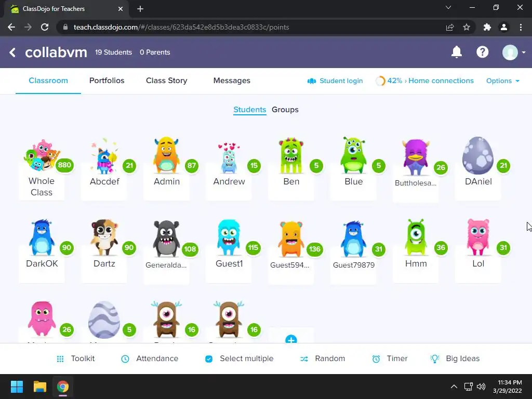Screen dimensions: 532x399
Task: Select Guest1's cyan furry monster avatar
Action: [x=229, y=237]
